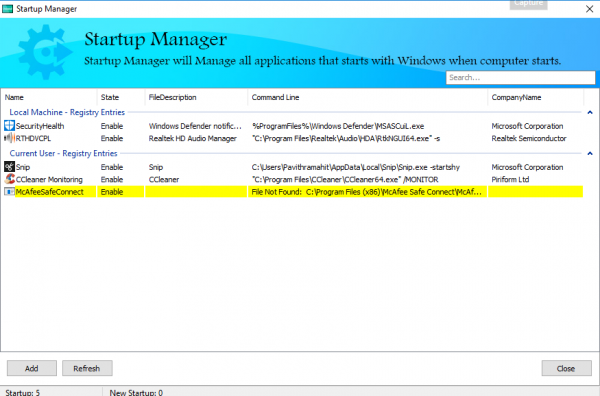Click the CCleaner Monitoring icon
600x396 pixels.
(x=9, y=179)
